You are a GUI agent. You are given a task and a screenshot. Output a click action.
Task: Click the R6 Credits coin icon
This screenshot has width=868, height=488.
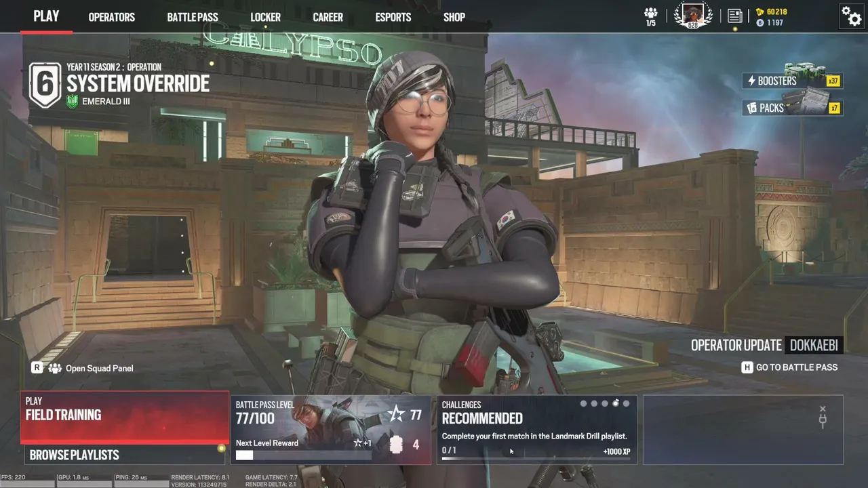coord(760,23)
